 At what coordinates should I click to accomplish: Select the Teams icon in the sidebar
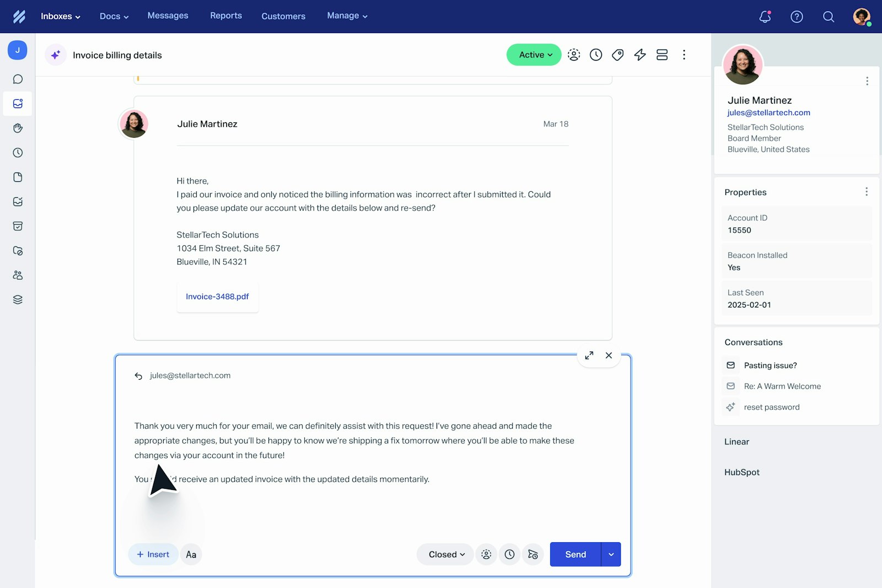[18, 275]
